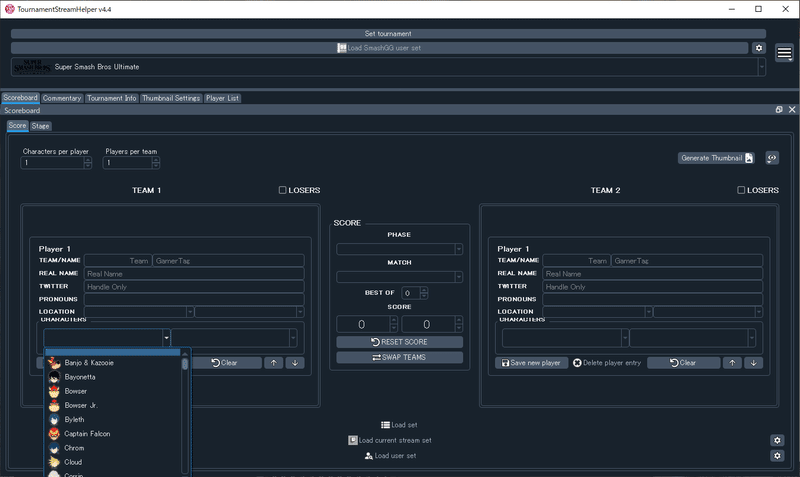Click Team 2 Save new player button

pyautogui.click(x=531, y=363)
